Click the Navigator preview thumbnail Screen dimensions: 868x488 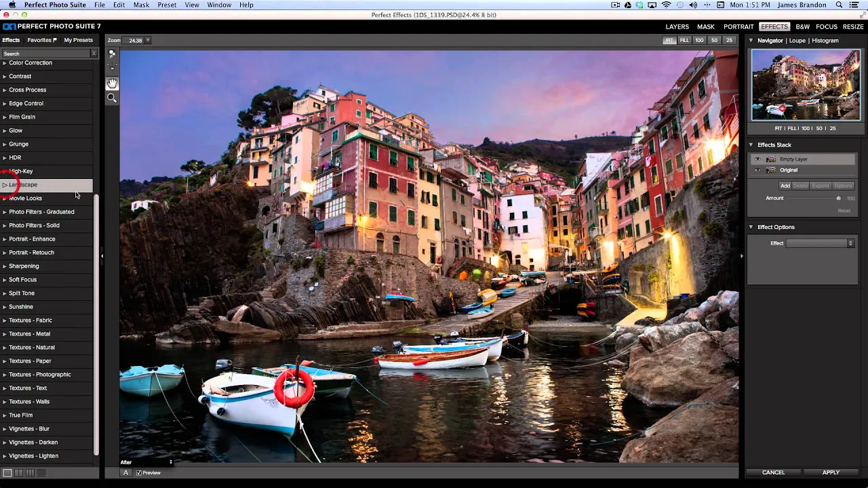click(806, 85)
